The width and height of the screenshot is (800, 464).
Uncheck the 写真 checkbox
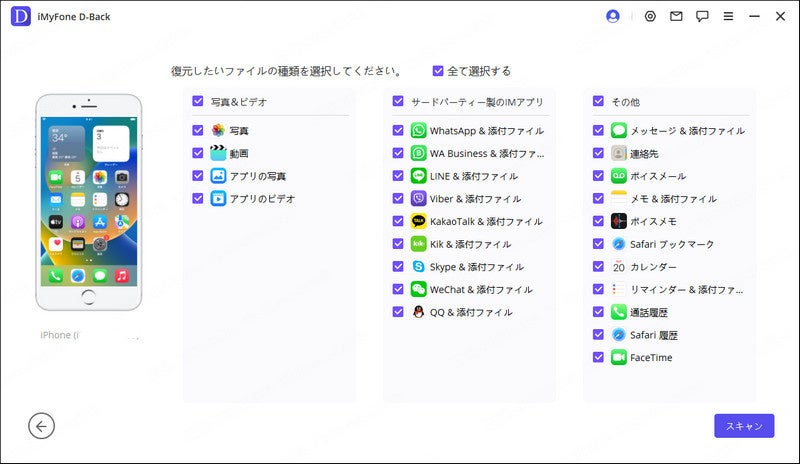(198, 130)
